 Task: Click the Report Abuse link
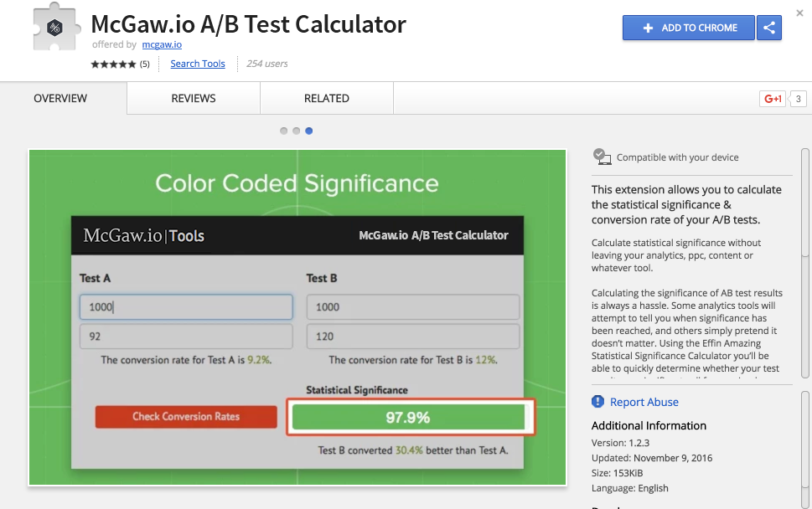point(644,402)
